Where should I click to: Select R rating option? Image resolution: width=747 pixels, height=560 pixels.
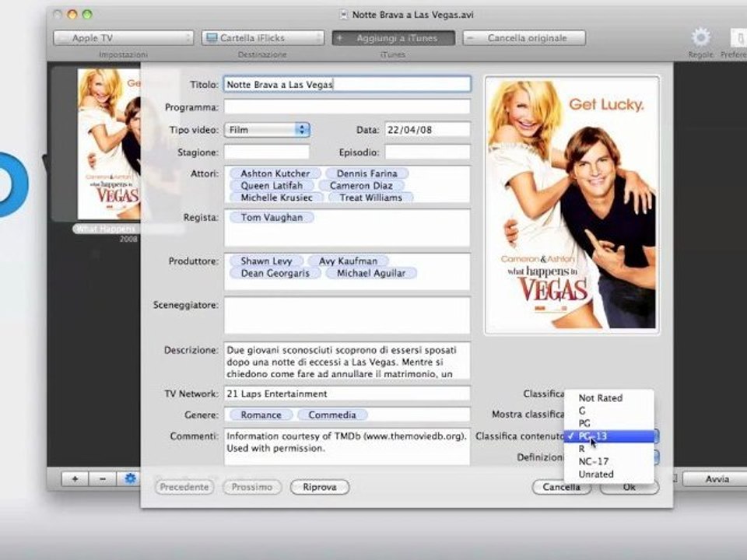[x=608, y=449]
